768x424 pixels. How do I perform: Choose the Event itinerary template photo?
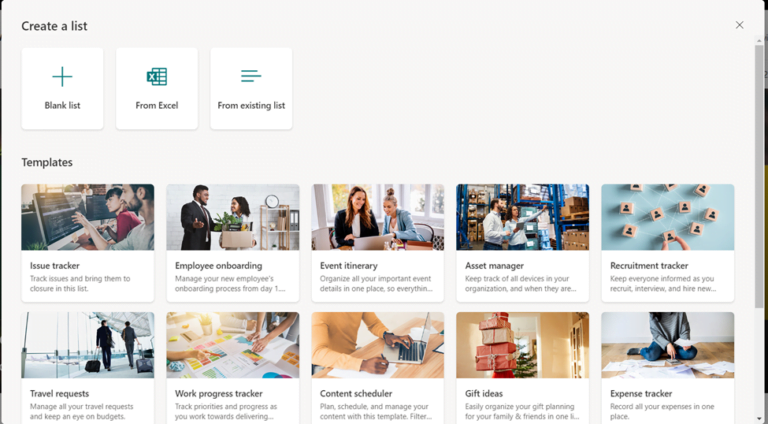click(378, 217)
